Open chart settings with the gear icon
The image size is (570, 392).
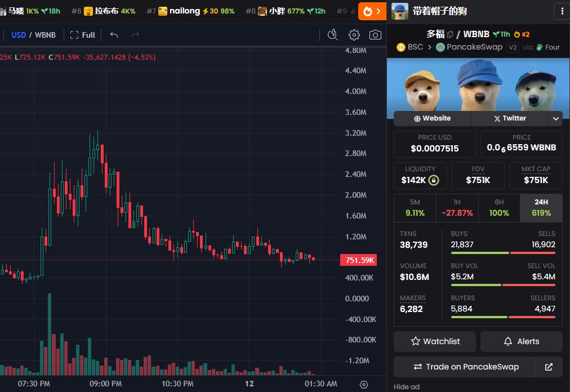pyautogui.click(x=354, y=35)
